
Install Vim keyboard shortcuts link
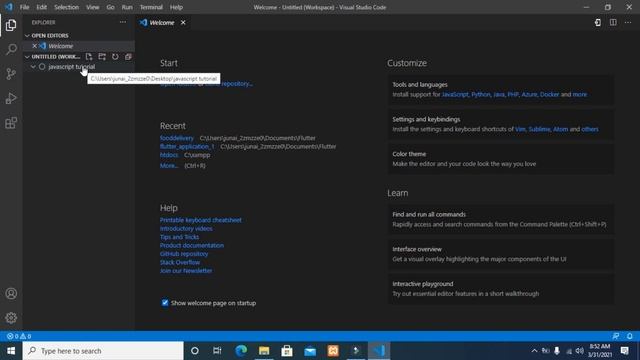coord(520,129)
